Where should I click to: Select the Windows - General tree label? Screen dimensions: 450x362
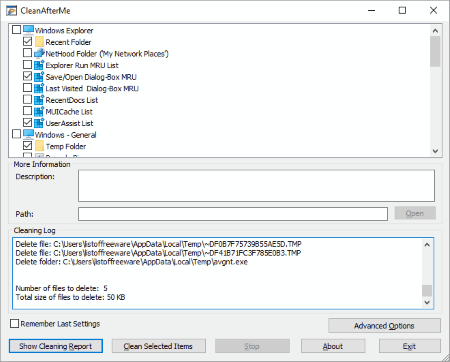66,135
